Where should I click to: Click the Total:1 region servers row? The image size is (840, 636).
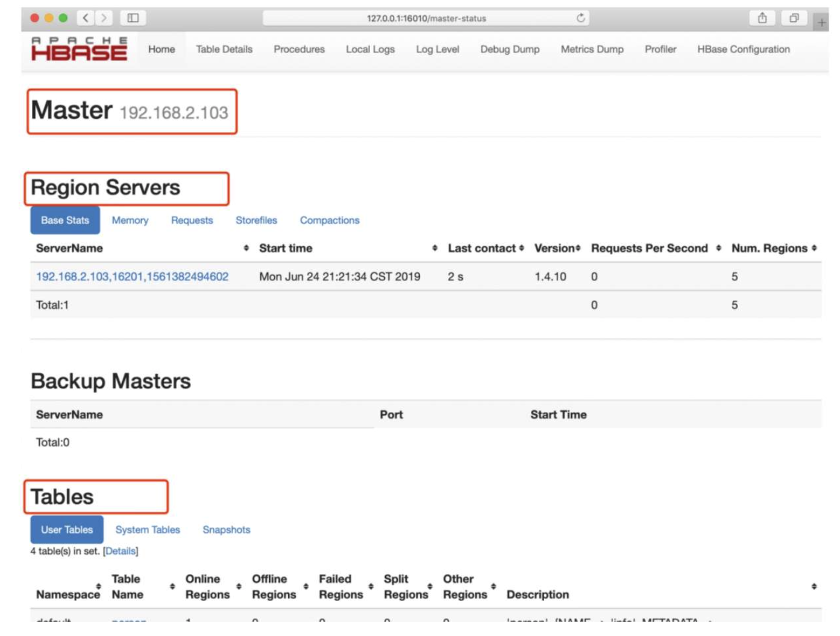[x=426, y=305]
